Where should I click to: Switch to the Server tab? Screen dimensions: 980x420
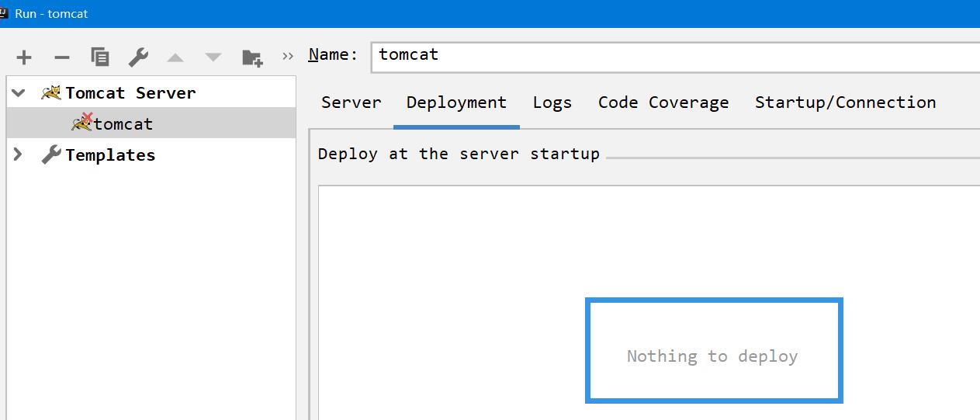tap(351, 102)
